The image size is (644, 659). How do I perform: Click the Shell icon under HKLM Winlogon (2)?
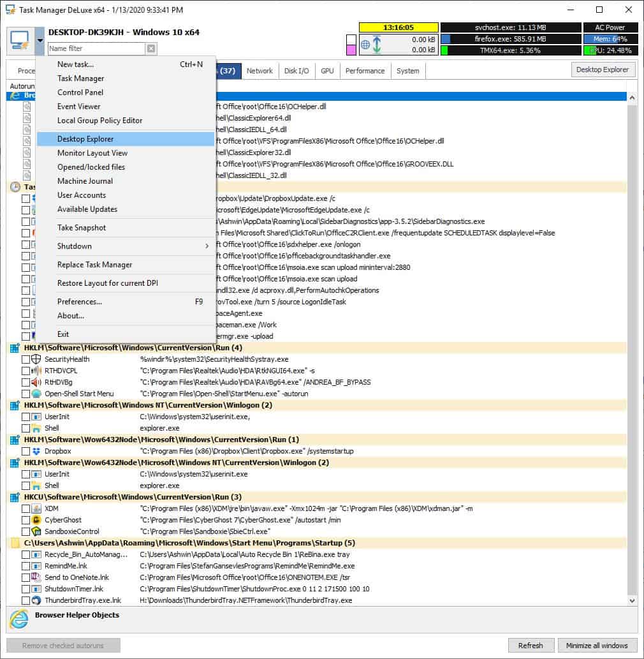click(x=36, y=428)
